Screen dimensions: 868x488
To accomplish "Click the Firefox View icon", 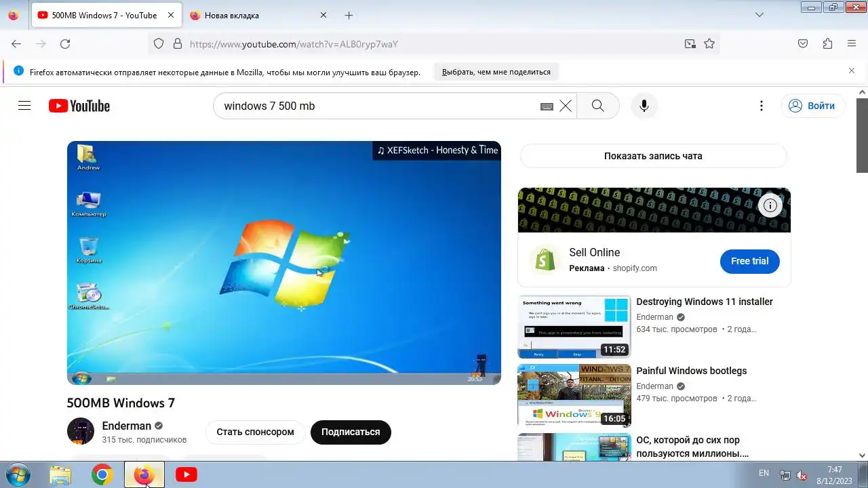I will click(13, 15).
